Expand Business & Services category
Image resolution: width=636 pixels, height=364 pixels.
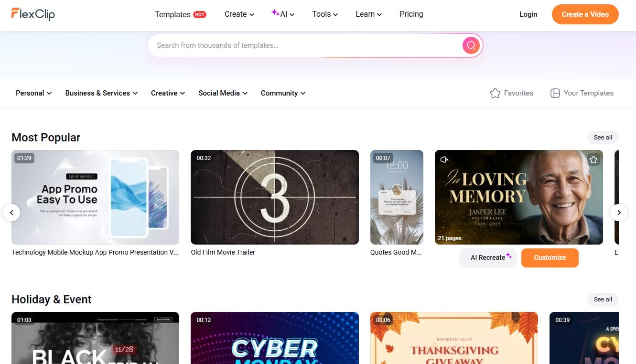pyautogui.click(x=101, y=93)
